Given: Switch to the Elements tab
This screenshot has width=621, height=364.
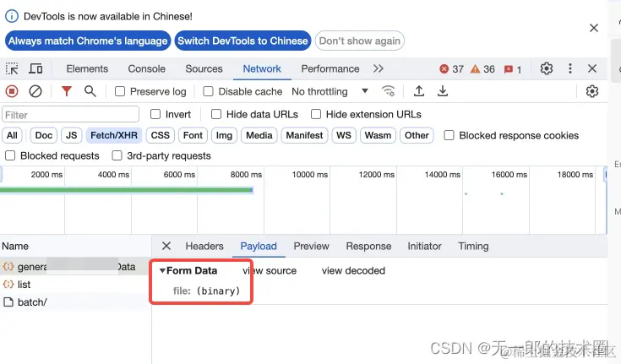Looking at the screenshot, I should point(87,69).
